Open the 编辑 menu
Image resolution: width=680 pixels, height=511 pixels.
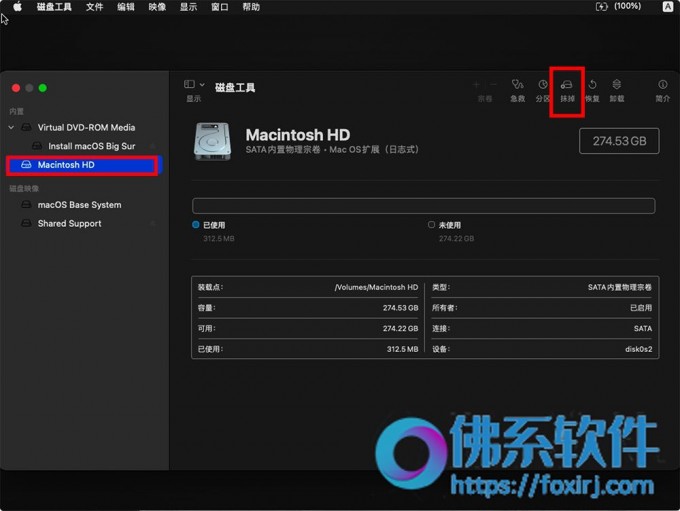coord(126,7)
